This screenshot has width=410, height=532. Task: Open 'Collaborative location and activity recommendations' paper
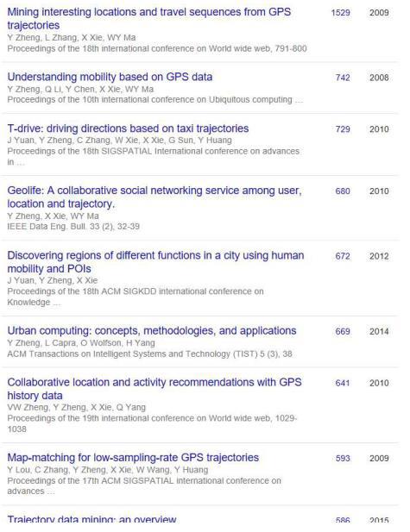155,389
